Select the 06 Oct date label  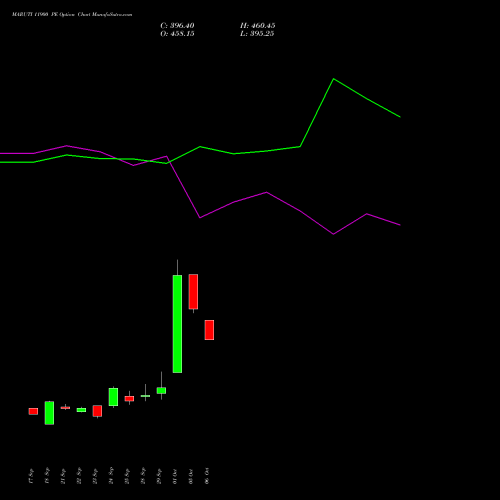point(207,476)
